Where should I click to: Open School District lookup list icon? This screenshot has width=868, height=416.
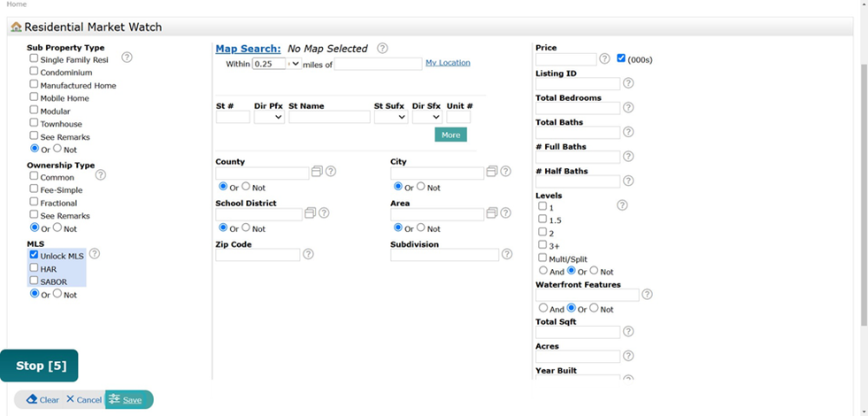(310, 212)
